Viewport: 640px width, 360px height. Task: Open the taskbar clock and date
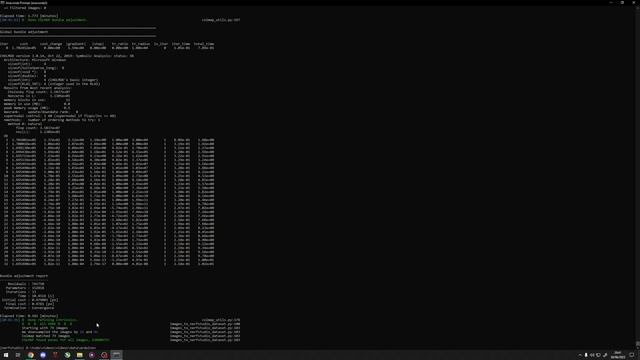point(618,355)
